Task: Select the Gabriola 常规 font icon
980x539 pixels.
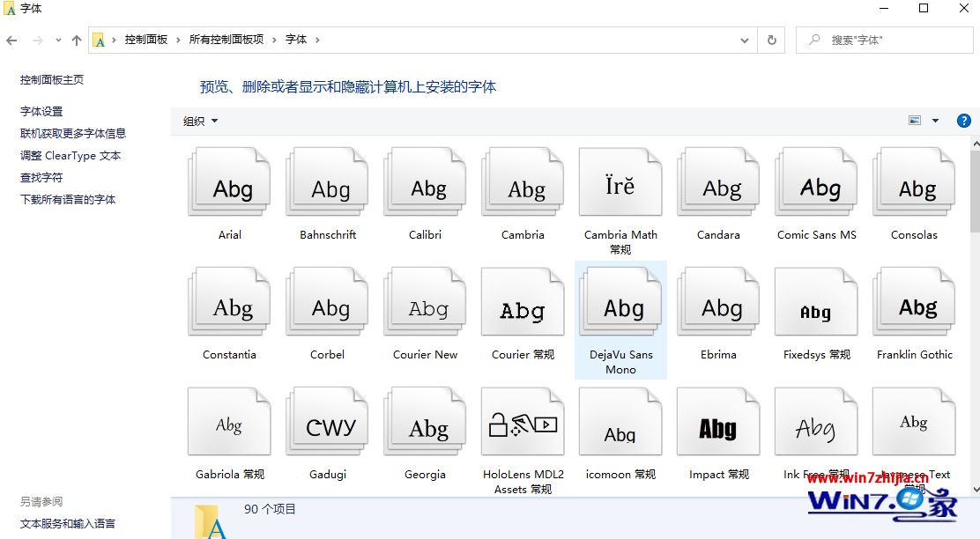Action: [x=229, y=422]
